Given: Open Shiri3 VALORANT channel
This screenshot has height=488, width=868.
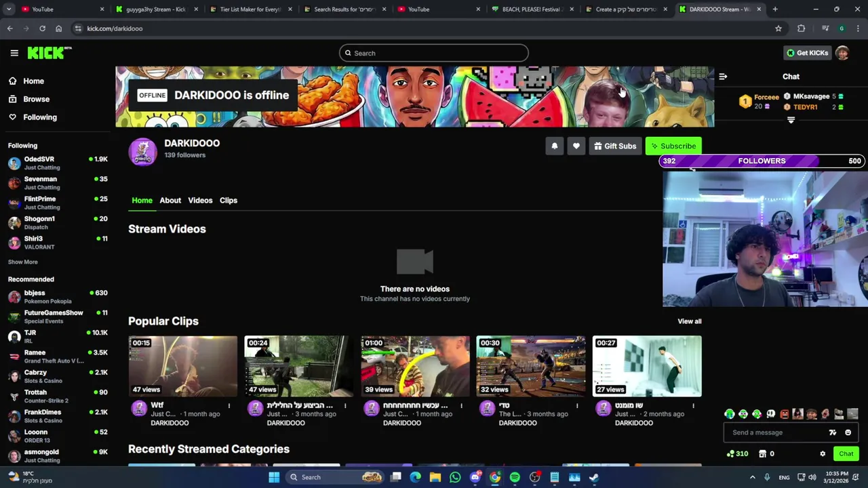Looking at the screenshot, I should point(58,243).
